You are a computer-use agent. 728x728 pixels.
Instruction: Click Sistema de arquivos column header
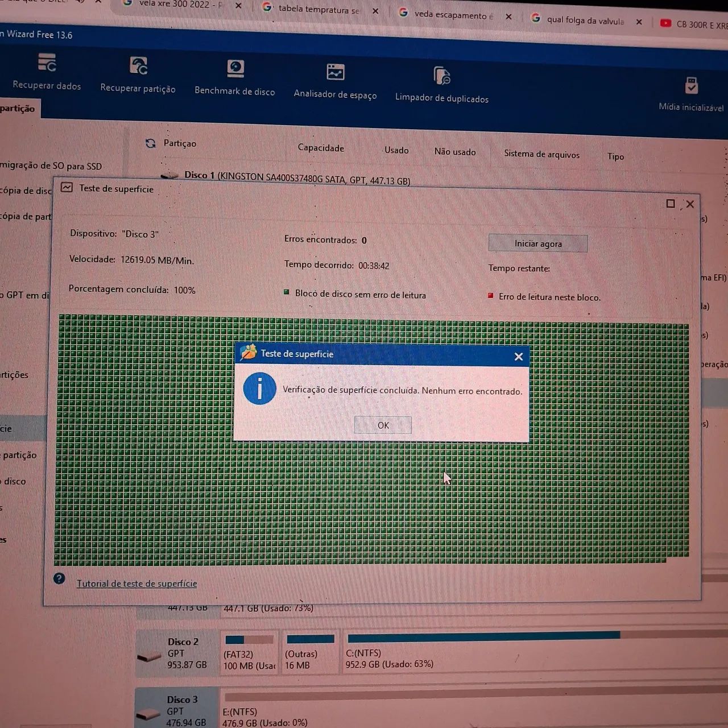tap(541, 154)
